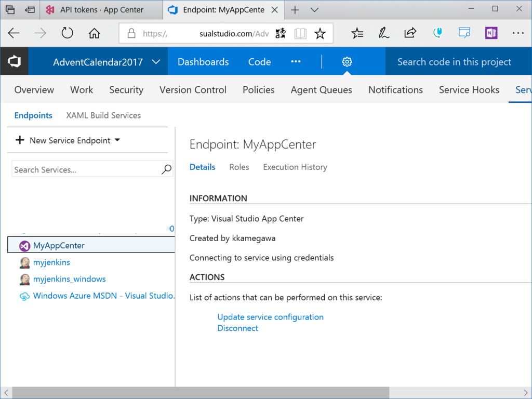Click the browser Back arrow

click(14, 33)
